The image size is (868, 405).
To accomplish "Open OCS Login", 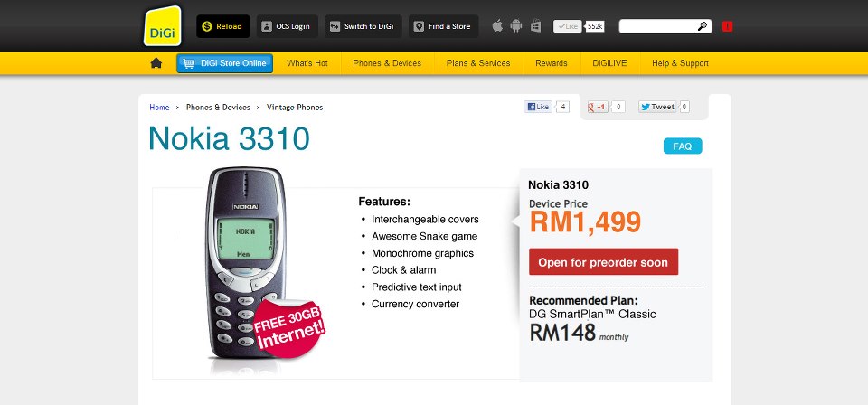I will click(x=287, y=26).
